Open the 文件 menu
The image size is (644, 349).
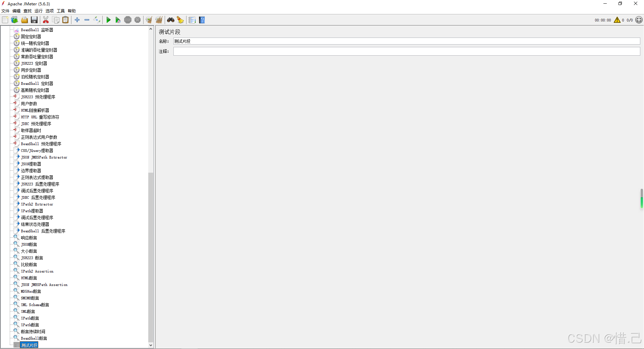[x=5, y=11]
